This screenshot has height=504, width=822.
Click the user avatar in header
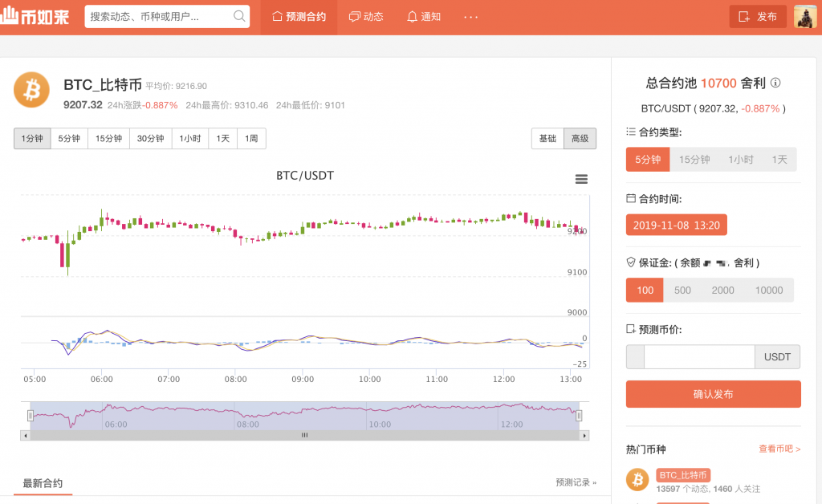tap(805, 16)
